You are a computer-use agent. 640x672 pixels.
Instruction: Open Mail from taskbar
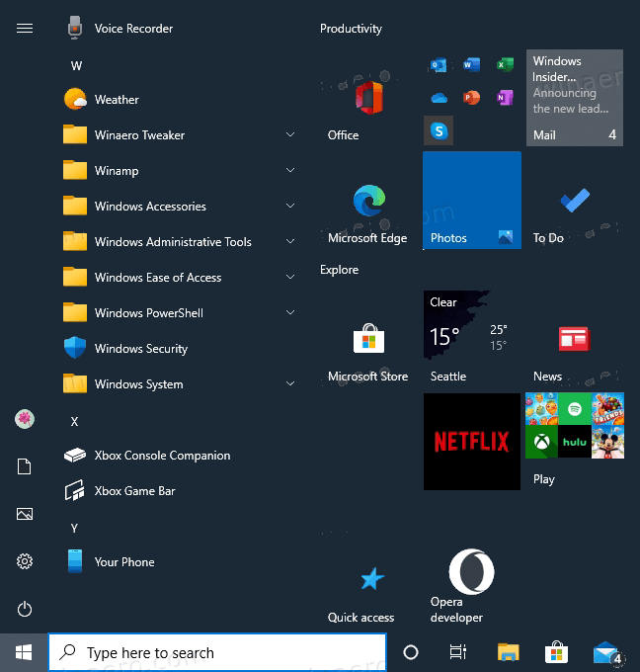point(607,652)
